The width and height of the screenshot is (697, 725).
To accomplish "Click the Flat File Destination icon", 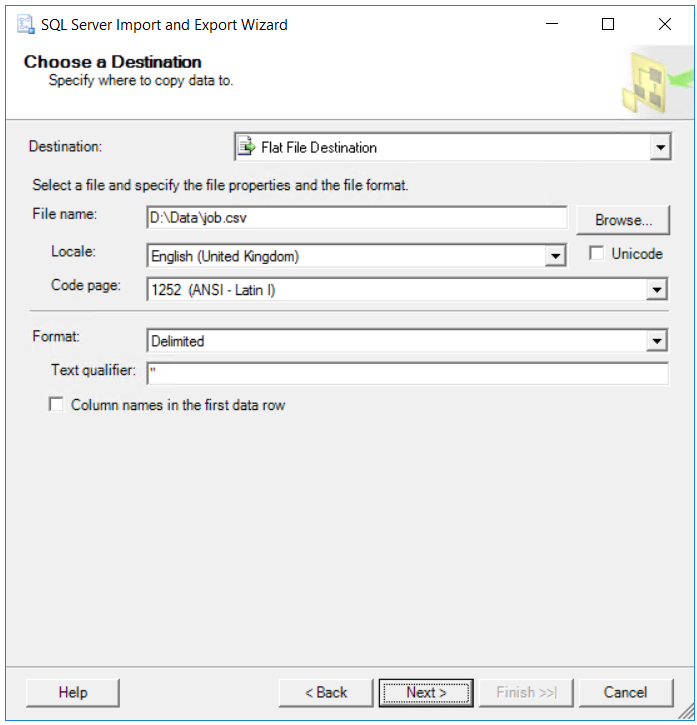I will pyautogui.click(x=247, y=147).
